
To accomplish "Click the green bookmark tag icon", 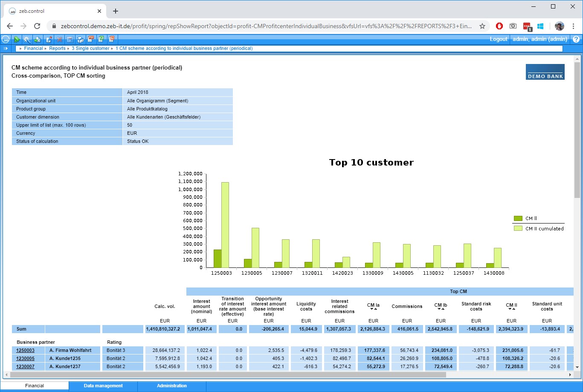I will pyautogui.click(x=17, y=39).
